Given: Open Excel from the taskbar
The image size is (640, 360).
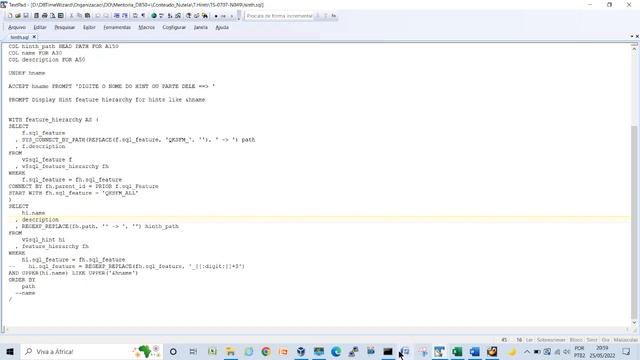Looking at the screenshot, I should (457, 351).
